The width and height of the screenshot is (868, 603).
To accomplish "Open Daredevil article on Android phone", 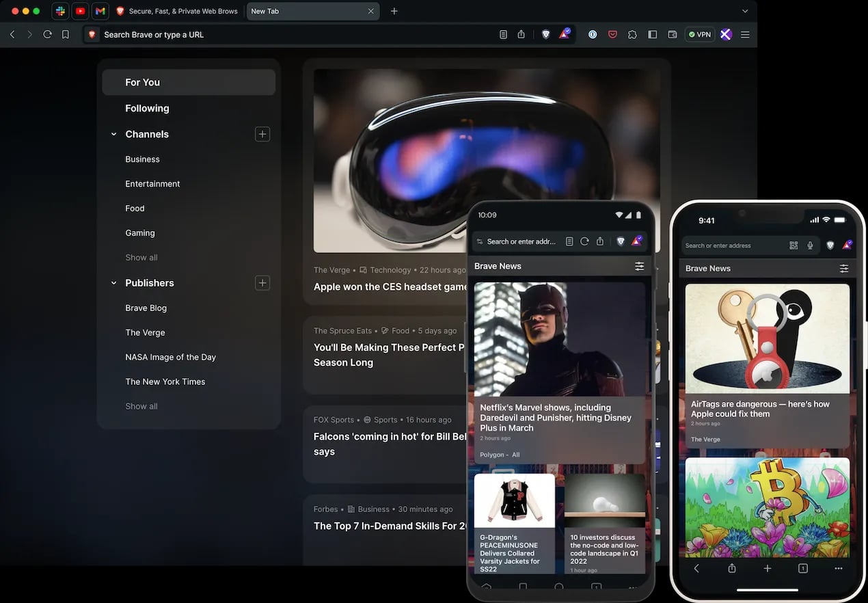I will [x=560, y=373].
